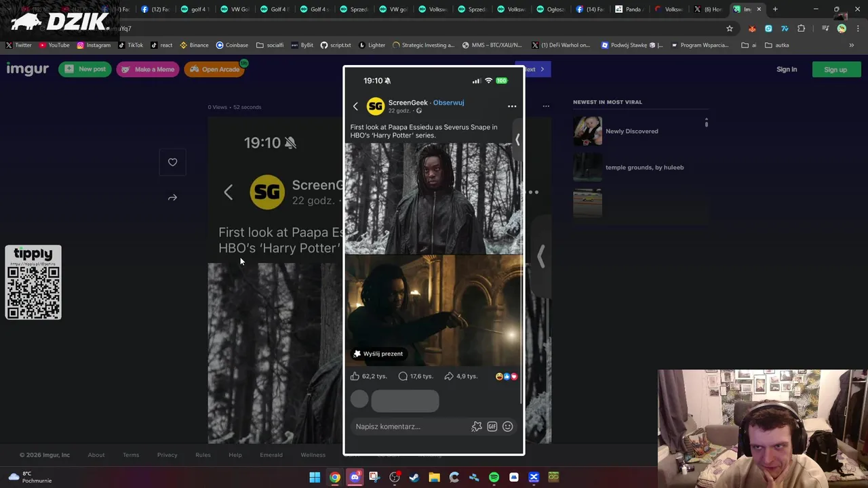Switch to the golf 4 browser tab
Screen dimensions: 868x488
195,9
